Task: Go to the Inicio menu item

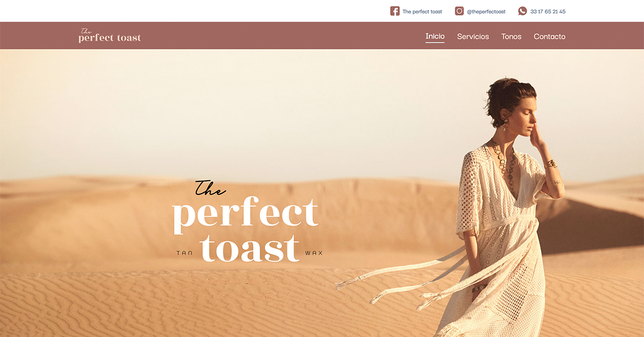Action: tap(435, 36)
